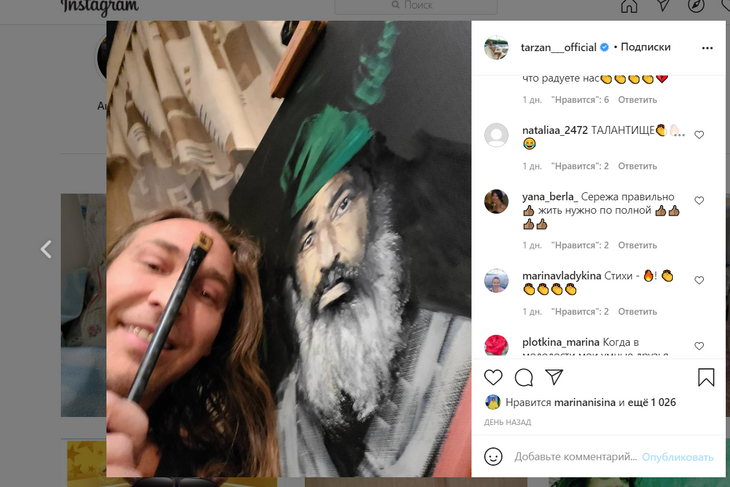Go to the previous post with the left arrow

pos(46,250)
